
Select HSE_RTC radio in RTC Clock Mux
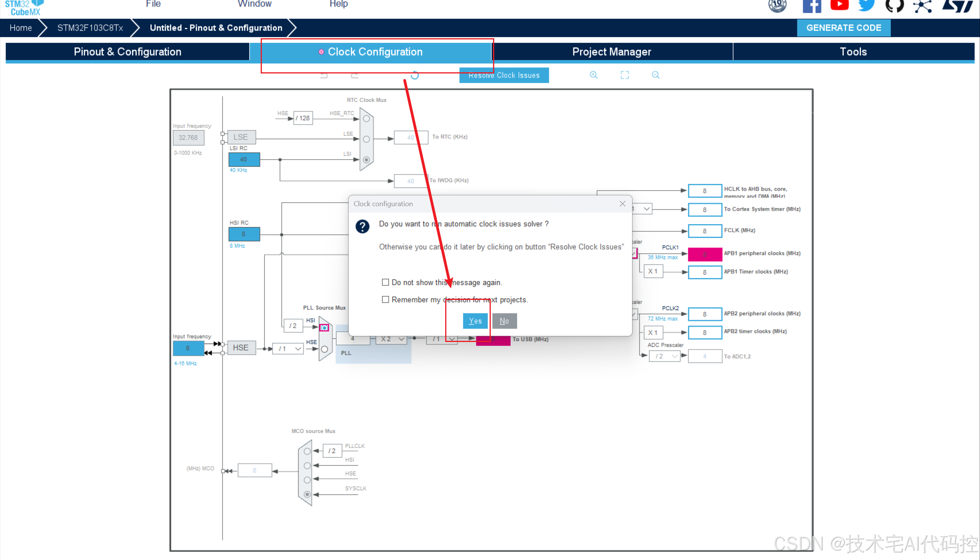click(366, 119)
